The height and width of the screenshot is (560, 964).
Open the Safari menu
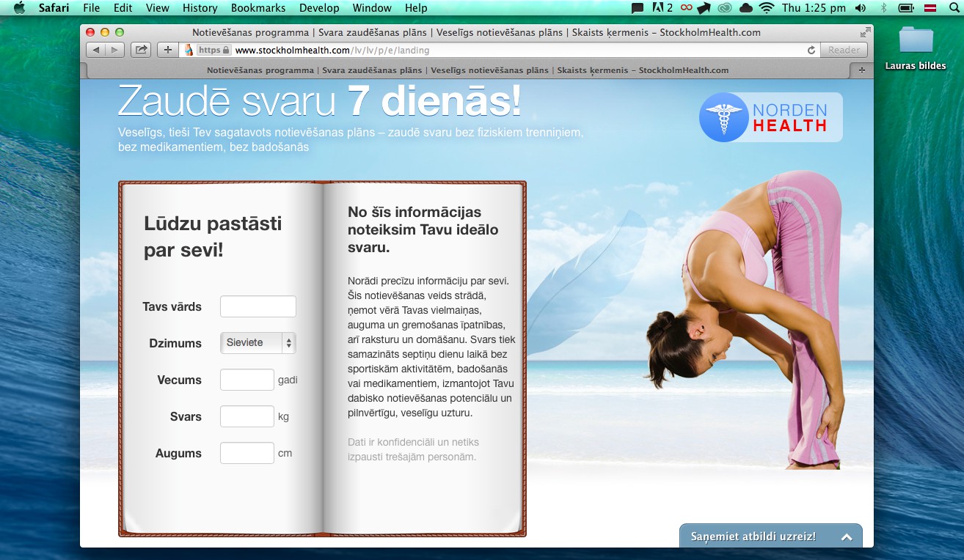[x=54, y=8]
